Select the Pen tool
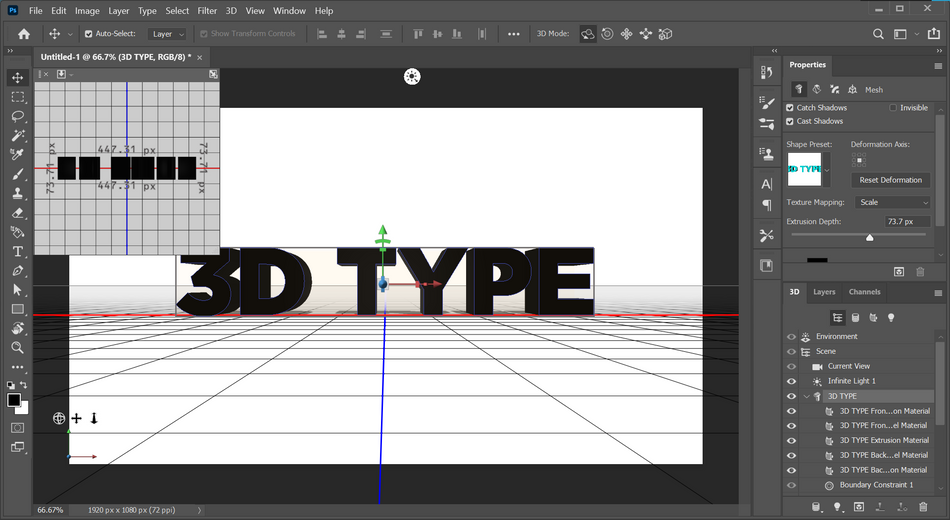The height and width of the screenshot is (520, 950). coord(18,271)
